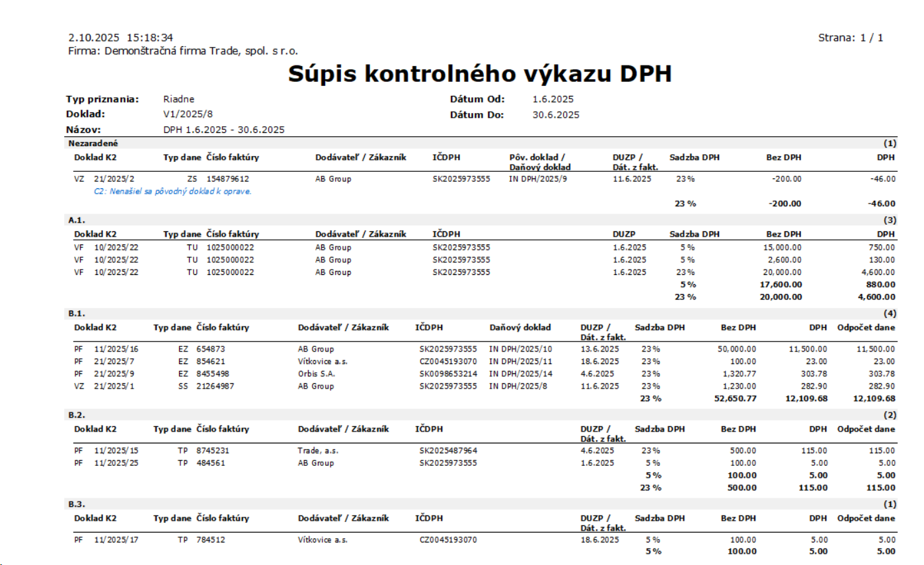Click the "B.3." section heading
924x565 pixels.
pyautogui.click(x=77, y=504)
